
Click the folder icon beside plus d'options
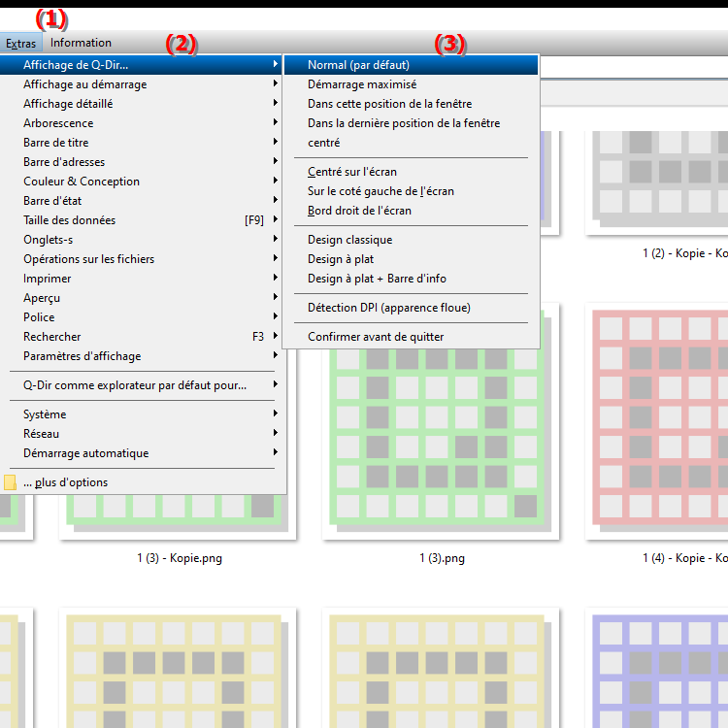pos(10,482)
